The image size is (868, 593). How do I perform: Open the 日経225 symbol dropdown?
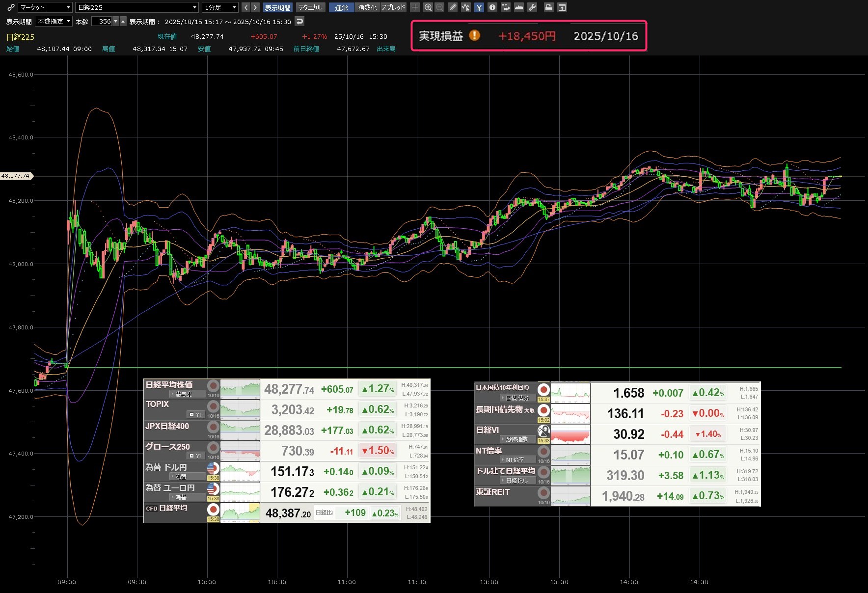pos(137,7)
